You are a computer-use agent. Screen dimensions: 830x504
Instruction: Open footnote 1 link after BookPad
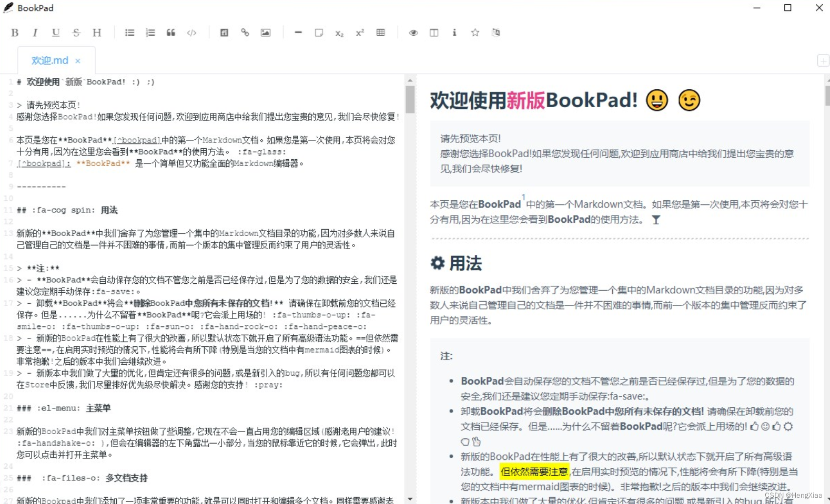523,198
